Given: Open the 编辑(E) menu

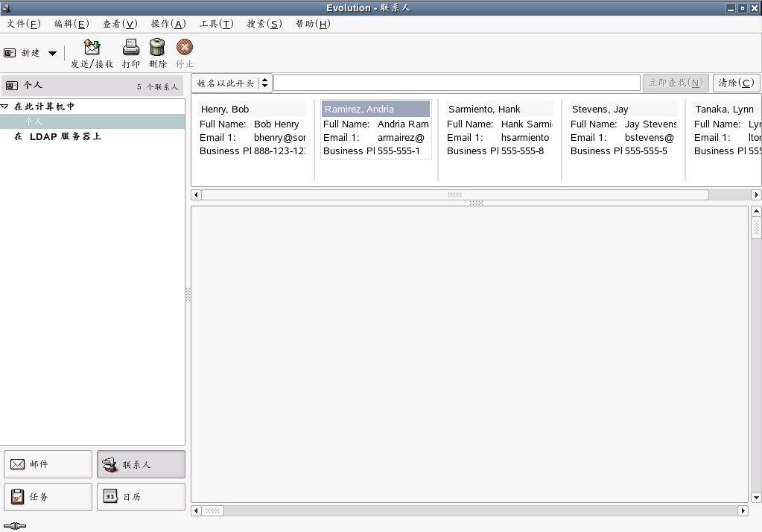Looking at the screenshot, I should pyautogui.click(x=72, y=24).
